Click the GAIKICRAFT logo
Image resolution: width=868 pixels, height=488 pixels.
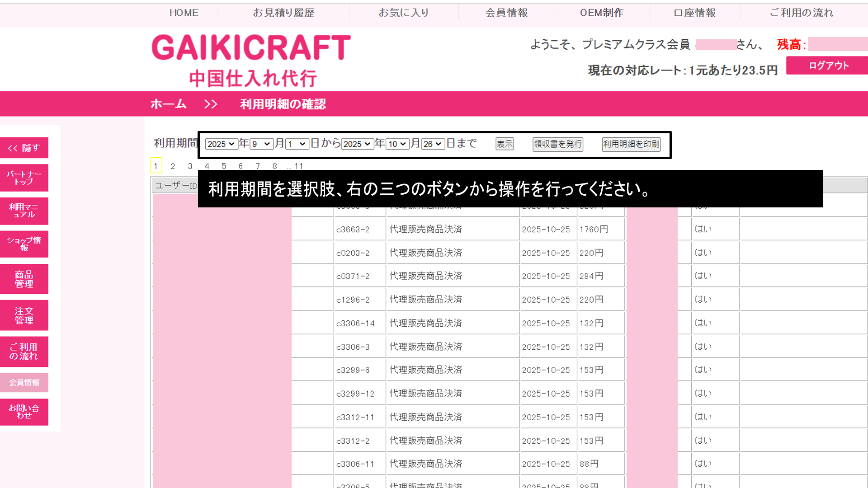coord(251,60)
